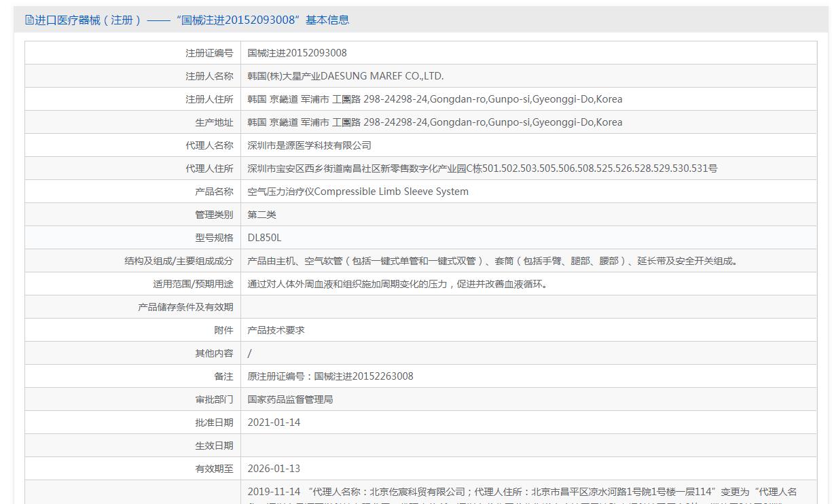The image size is (832, 504).
Task: Click the 注册人住所 address value
Action: pyautogui.click(x=435, y=99)
